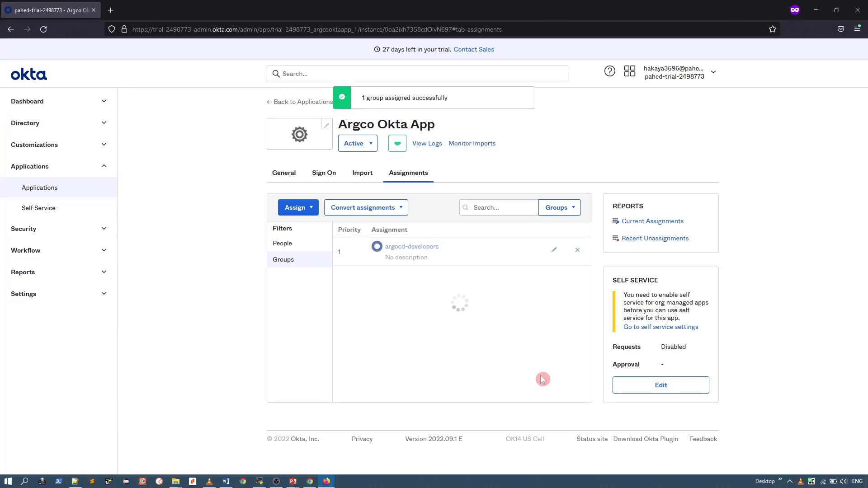
Task: Switch to the Import tab
Action: (363, 173)
